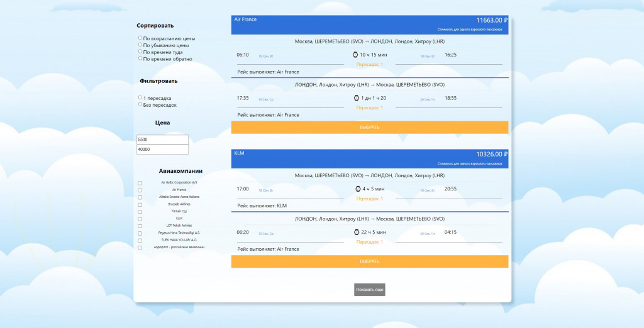Viewport: 644px width, 328px height.
Task: Click Пересадок: 1 under 22 ч 5 мин
Action: [x=370, y=242]
